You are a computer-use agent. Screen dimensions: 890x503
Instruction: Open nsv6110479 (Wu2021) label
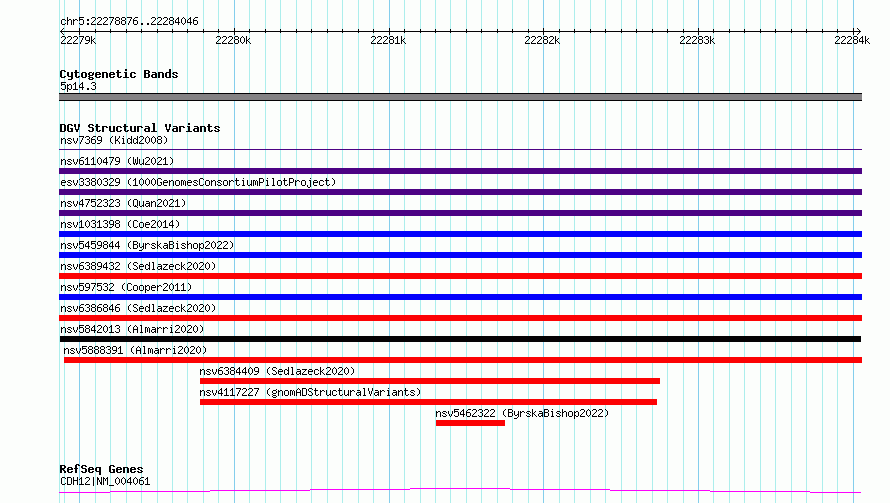pyautogui.click(x=117, y=161)
